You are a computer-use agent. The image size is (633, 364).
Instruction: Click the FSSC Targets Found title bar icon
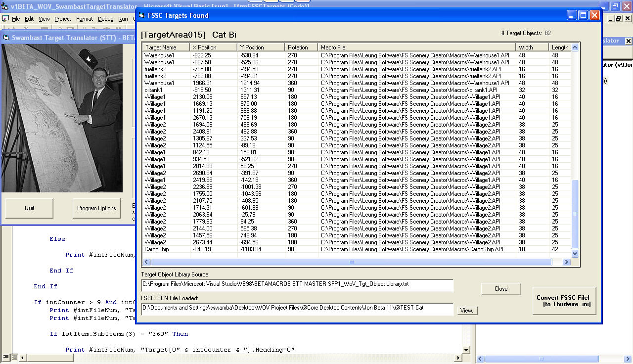point(141,15)
